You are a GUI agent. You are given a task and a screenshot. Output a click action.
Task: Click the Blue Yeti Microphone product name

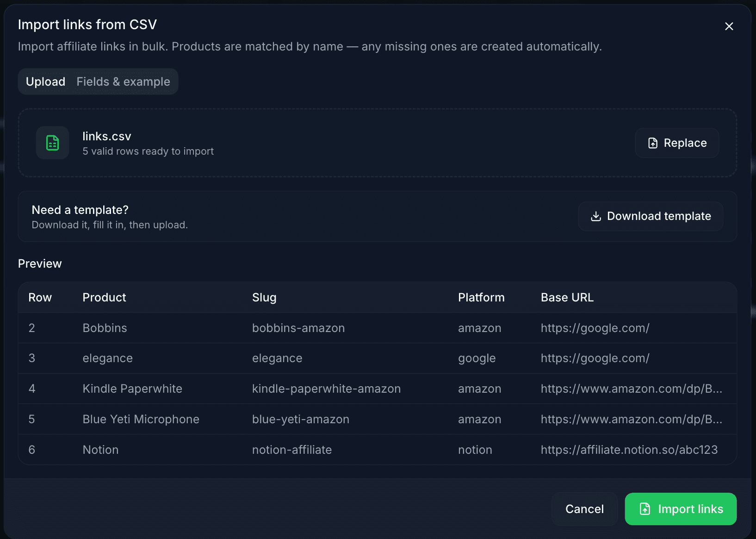(x=141, y=419)
